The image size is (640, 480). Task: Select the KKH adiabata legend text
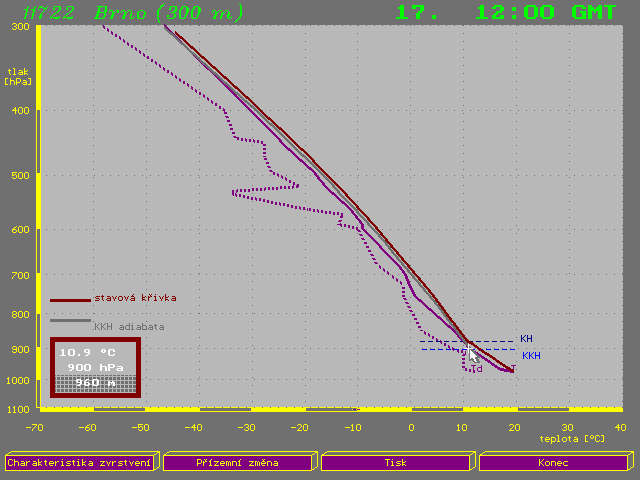(x=129, y=326)
